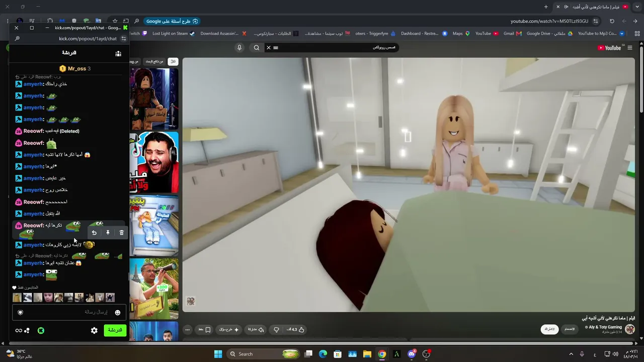
Task: Go to YouTube home via logo
Action: click(609, 48)
